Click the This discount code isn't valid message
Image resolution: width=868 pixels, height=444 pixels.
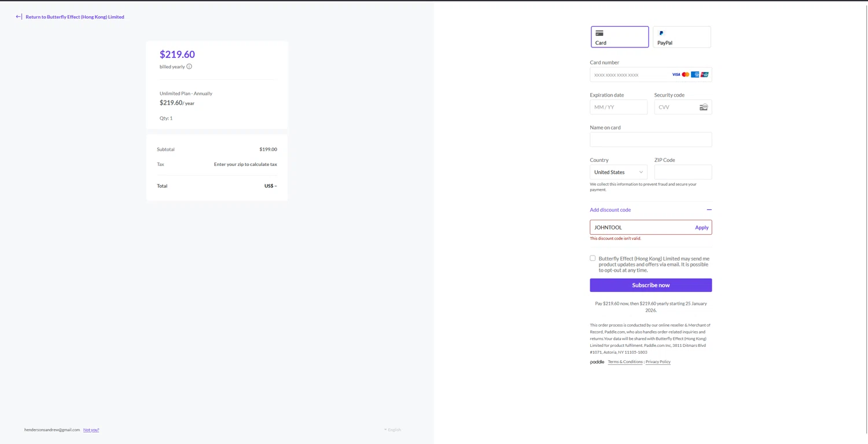pos(615,238)
